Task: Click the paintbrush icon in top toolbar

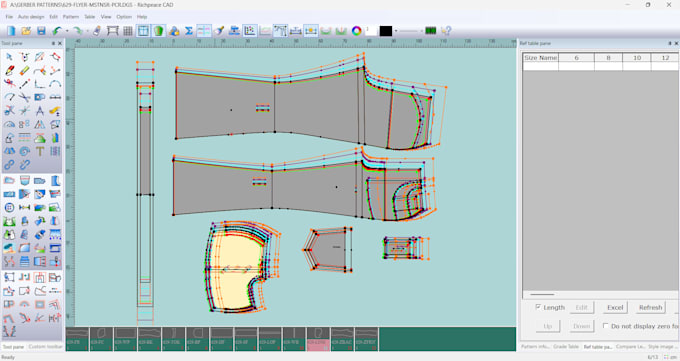Action: click(x=219, y=31)
